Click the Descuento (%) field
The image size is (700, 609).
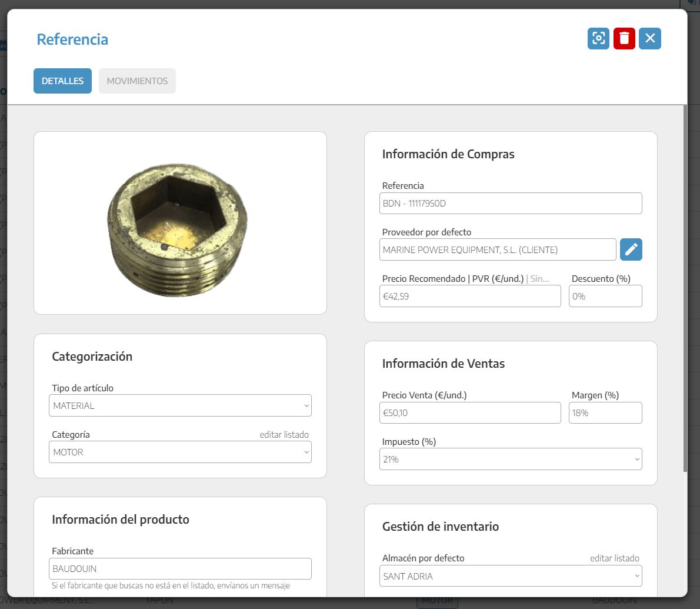(605, 296)
